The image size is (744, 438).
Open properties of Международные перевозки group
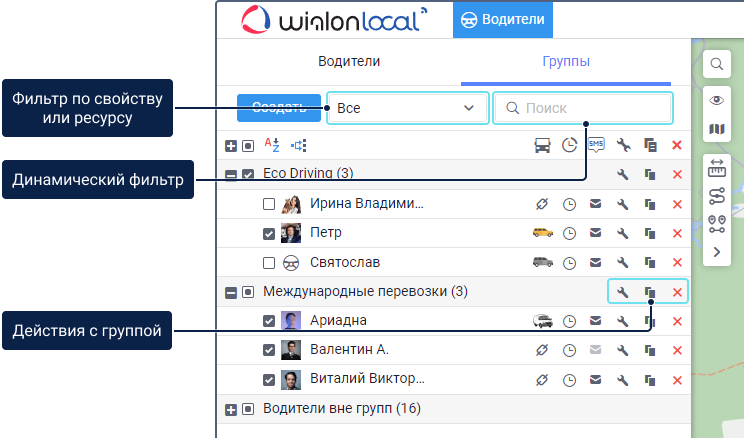pyautogui.click(x=623, y=292)
